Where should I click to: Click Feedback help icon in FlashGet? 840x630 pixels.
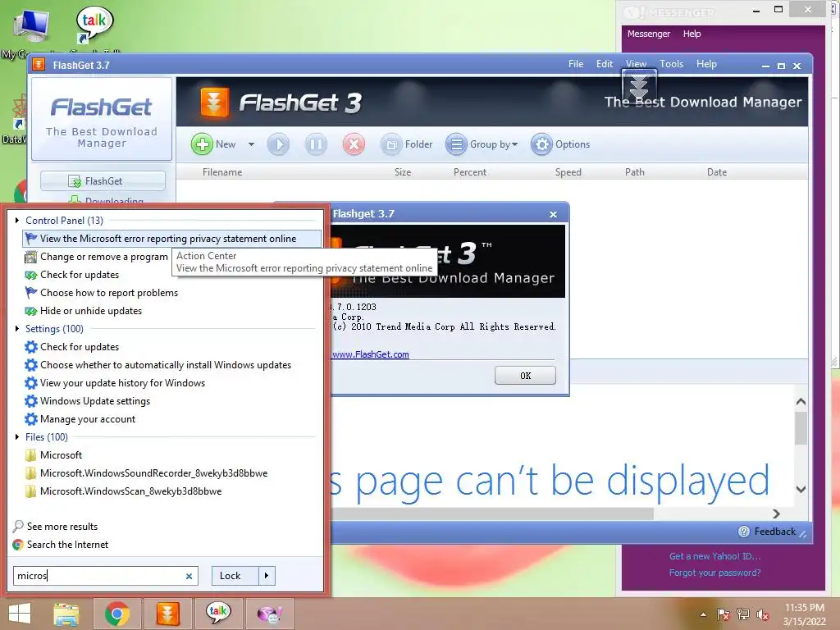tap(744, 532)
